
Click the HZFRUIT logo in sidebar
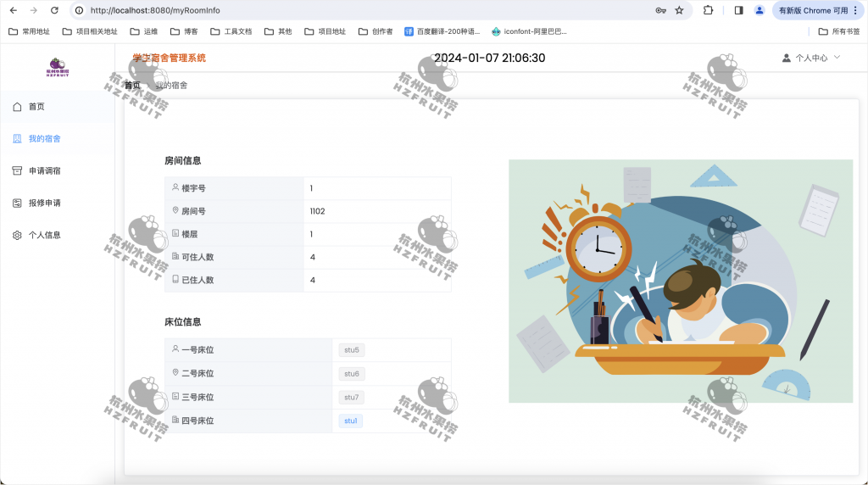tap(57, 67)
